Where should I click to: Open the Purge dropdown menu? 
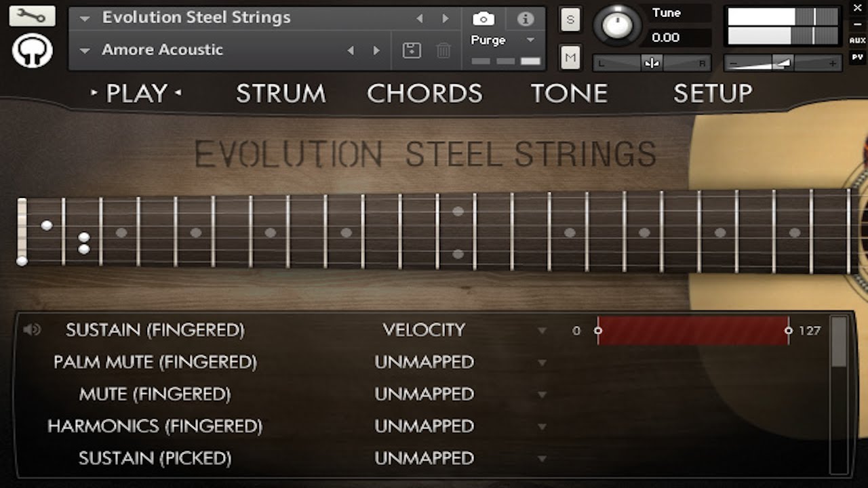coord(530,40)
